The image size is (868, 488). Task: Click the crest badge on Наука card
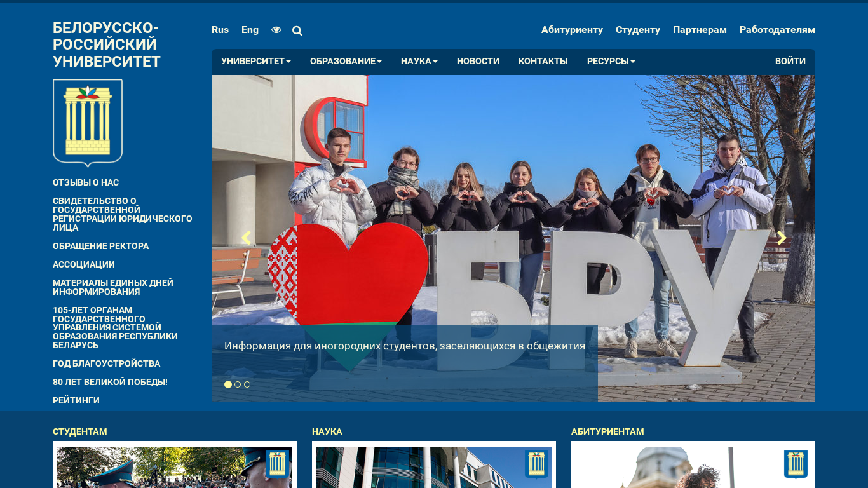point(536,464)
